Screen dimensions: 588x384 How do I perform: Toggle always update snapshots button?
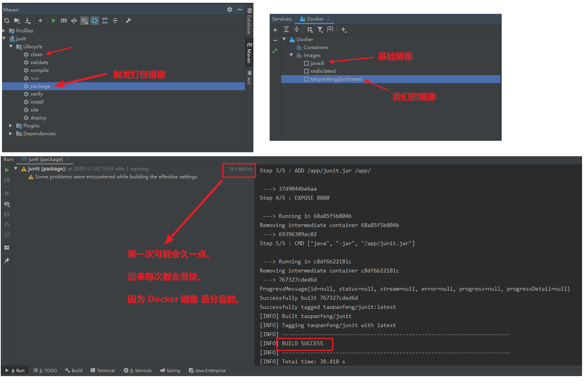pos(84,21)
